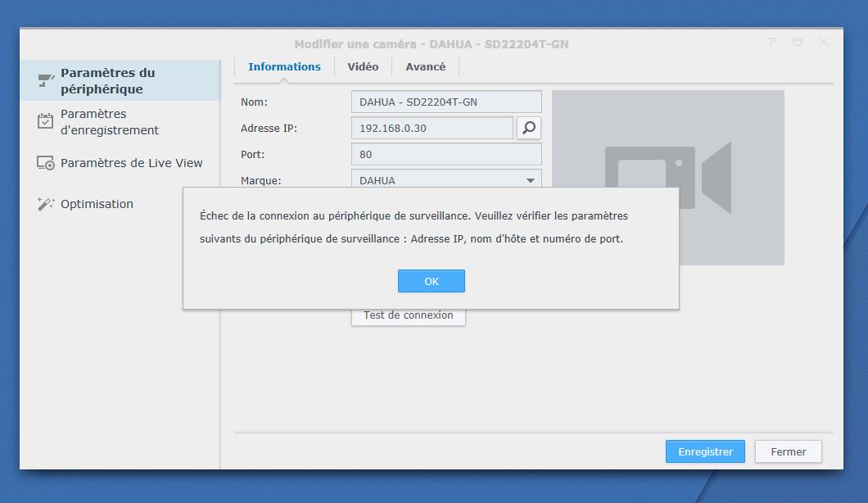Click the Marque: field label
Viewport: 868px width, 503px height.
click(260, 180)
